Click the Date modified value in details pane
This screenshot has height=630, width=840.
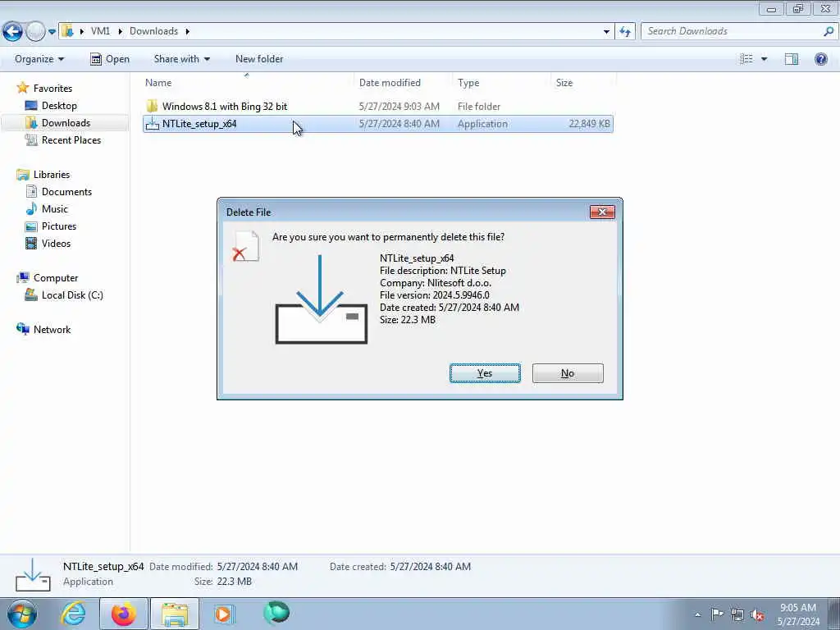pyautogui.click(x=257, y=567)
